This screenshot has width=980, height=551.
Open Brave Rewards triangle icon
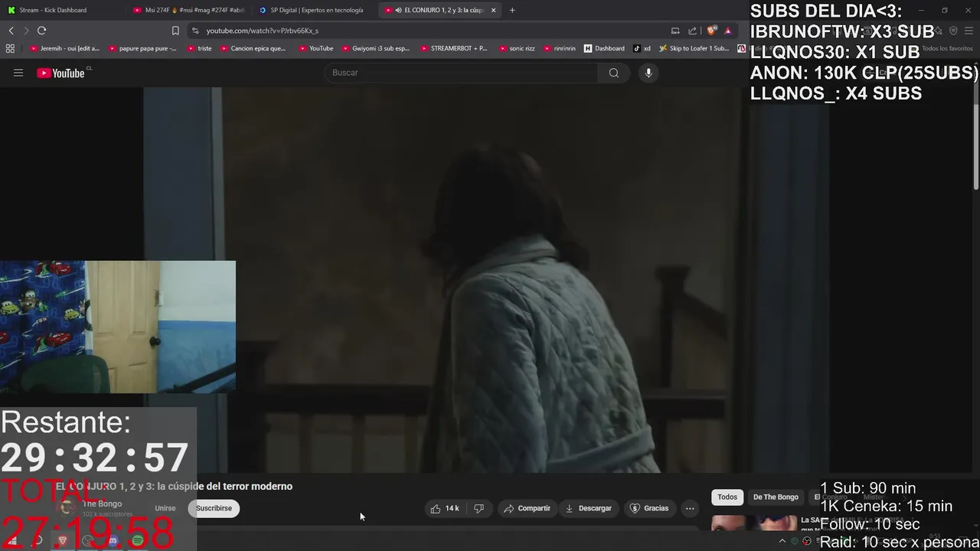[x=728, y=31]
